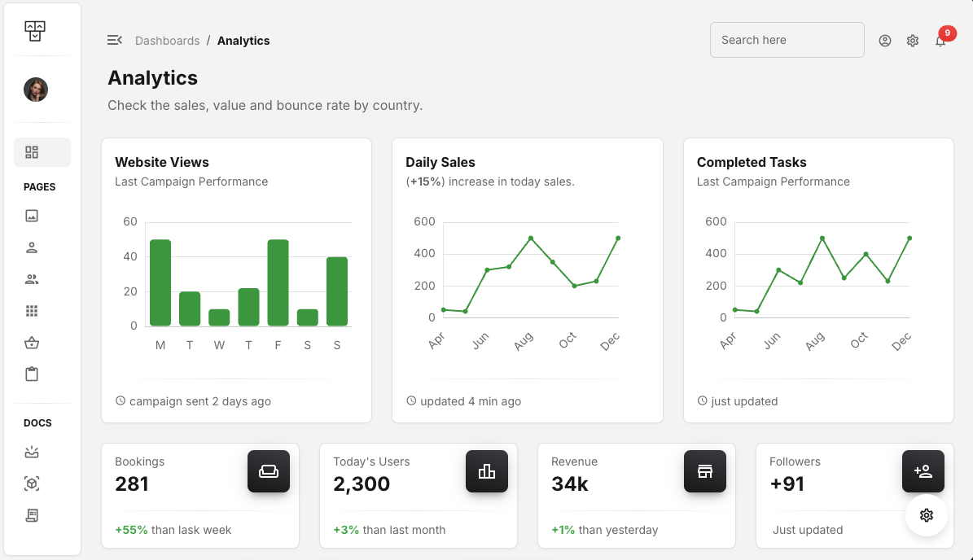Open the apps grid icon in the sidebar

pyautogui.click(x=32, y=311)
